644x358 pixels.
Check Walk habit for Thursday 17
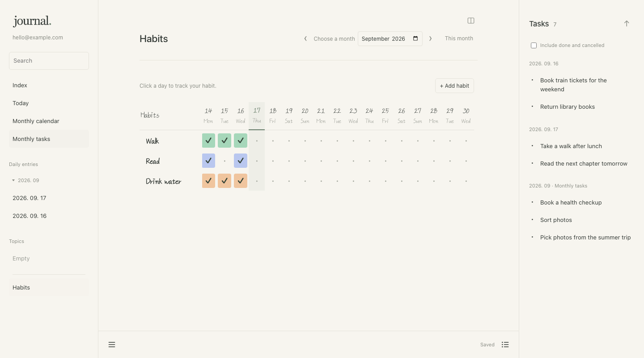(x=257, y=141)
